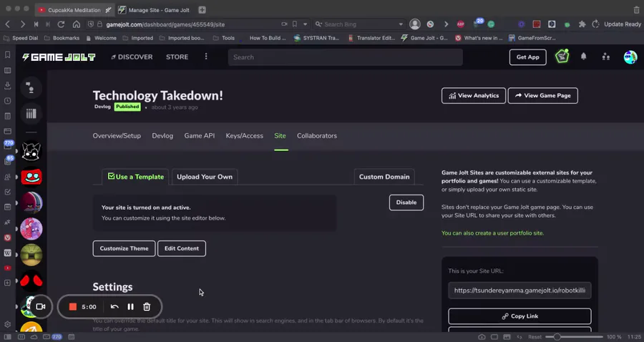Click the AdBlock Plus extension icon

click(460, 24)
